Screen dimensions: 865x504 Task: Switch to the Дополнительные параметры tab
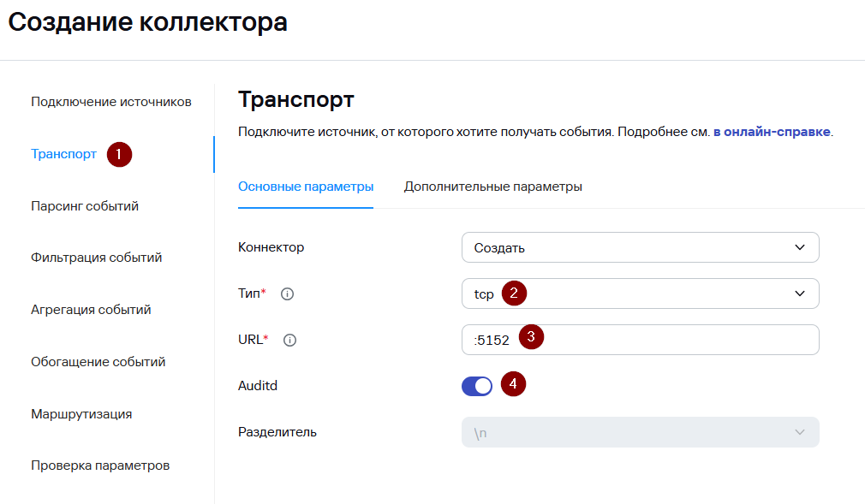tap(492, 187)
